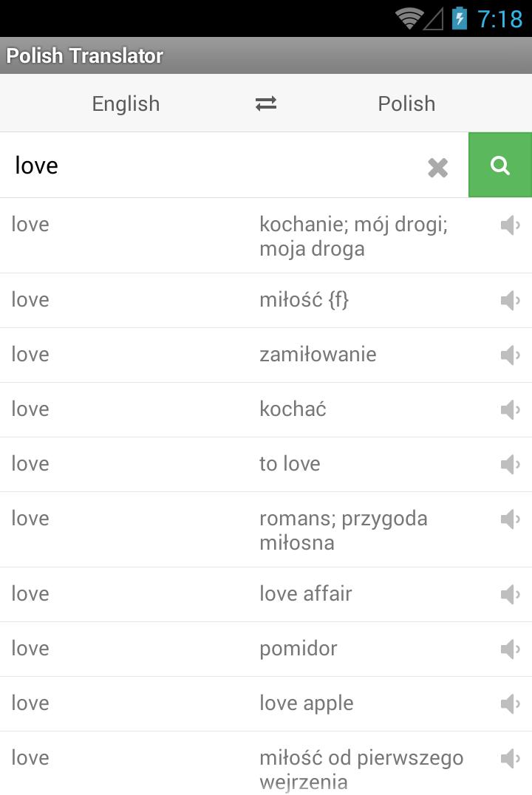The height and width of the screenshot is (795, 532).
Task: Play audio for "love apple" row
Action: tap(510, 703)
